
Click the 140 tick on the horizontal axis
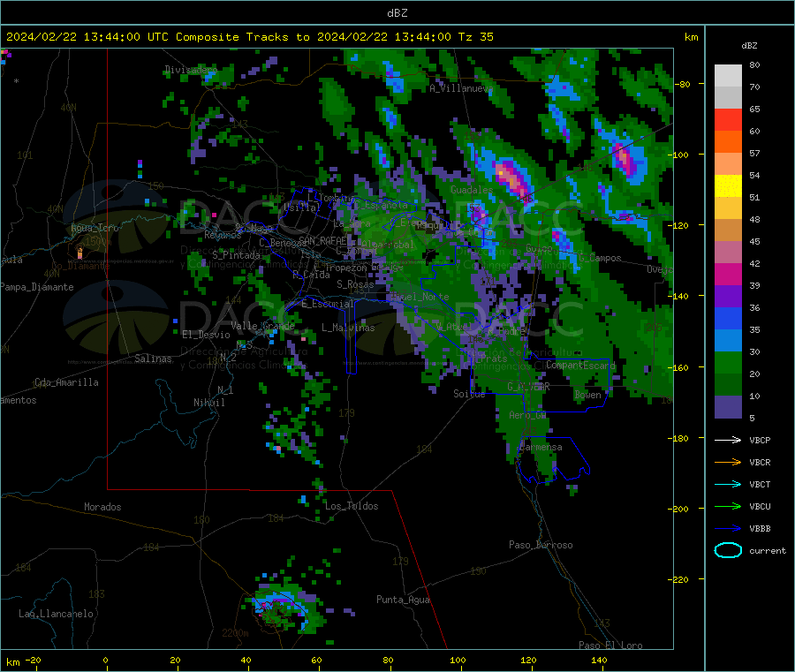[599, 660]
